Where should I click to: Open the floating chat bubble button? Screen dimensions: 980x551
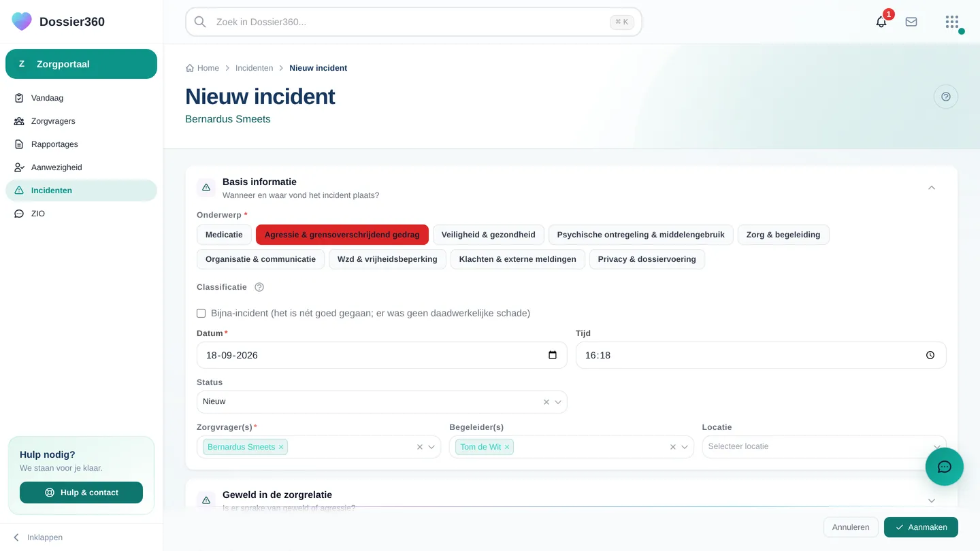[x=945, y=467]
